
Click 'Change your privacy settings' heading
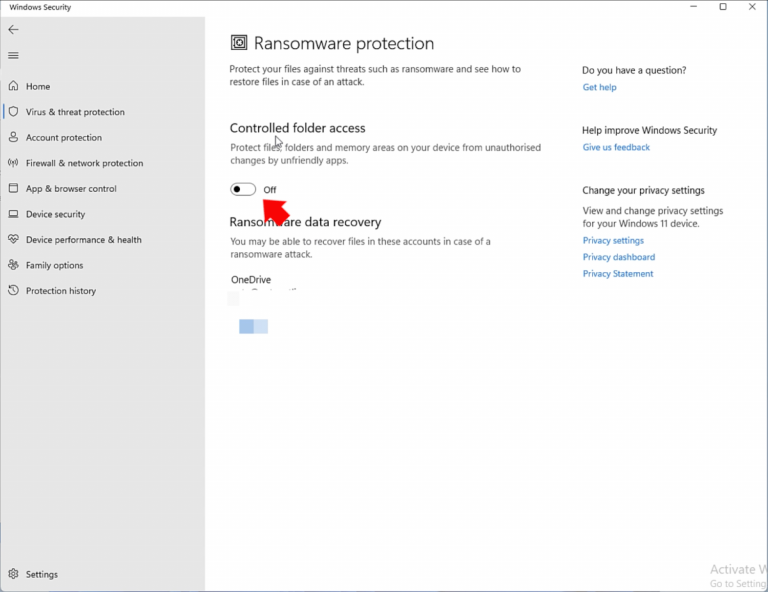[x=643, y=190]
